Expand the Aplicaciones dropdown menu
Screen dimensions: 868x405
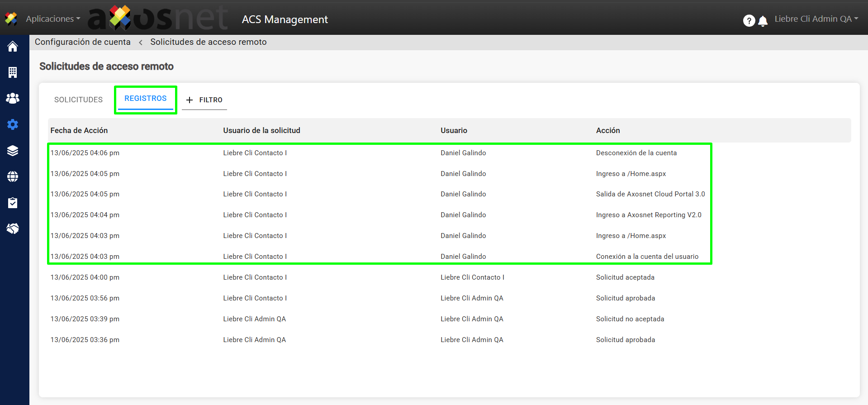53,19
